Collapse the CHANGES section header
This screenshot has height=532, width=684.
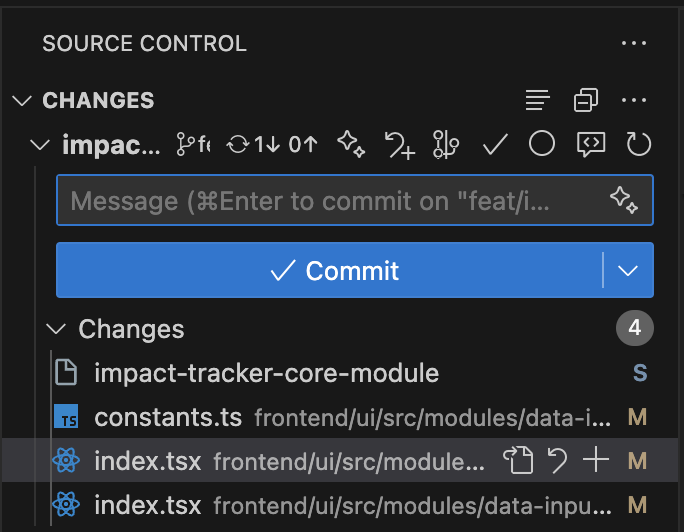click(21, 100)
